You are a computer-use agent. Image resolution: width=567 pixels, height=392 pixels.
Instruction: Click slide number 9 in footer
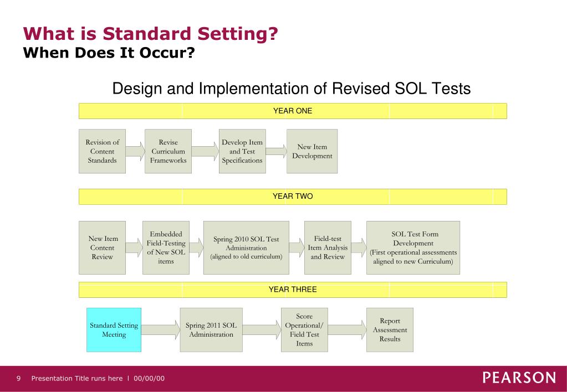(x=18, y=379)
